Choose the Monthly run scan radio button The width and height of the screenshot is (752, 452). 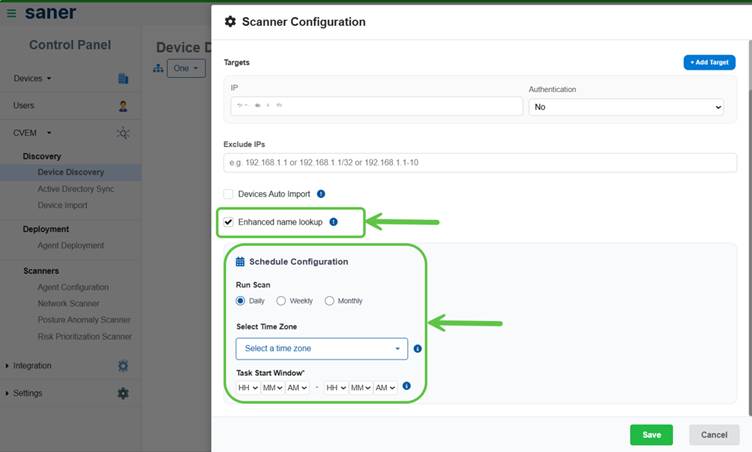tap(330, 301)
